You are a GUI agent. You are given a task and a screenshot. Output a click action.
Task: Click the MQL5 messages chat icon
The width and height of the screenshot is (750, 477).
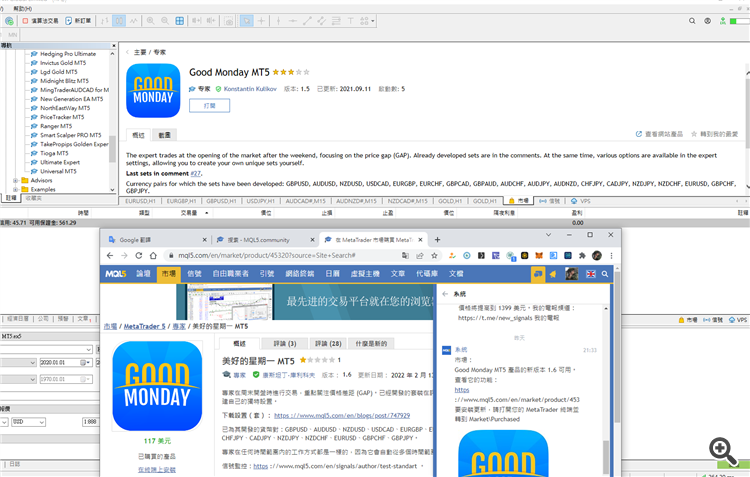(538, 274)
